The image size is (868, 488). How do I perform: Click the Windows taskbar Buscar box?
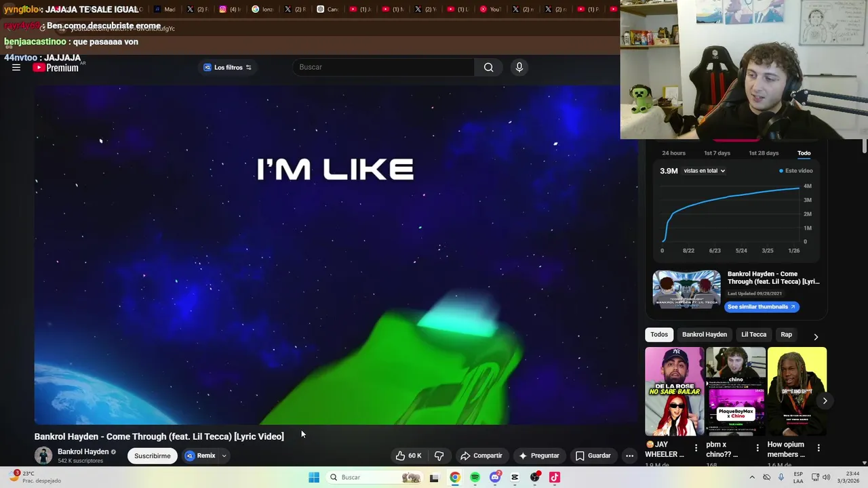click(x=374, y=477)
